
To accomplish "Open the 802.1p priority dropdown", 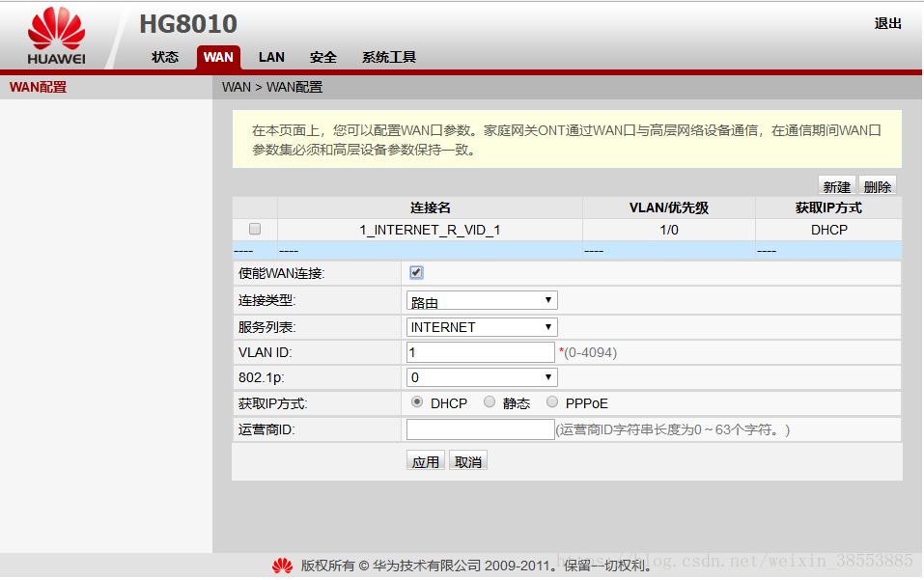I will 482,377.
